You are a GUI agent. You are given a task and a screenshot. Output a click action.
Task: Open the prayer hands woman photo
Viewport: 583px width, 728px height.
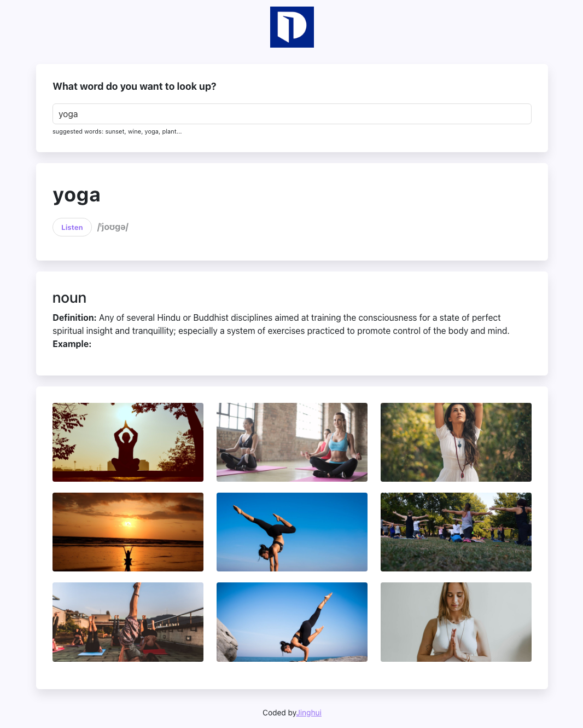pyautogui.click(x=456, y=622)
